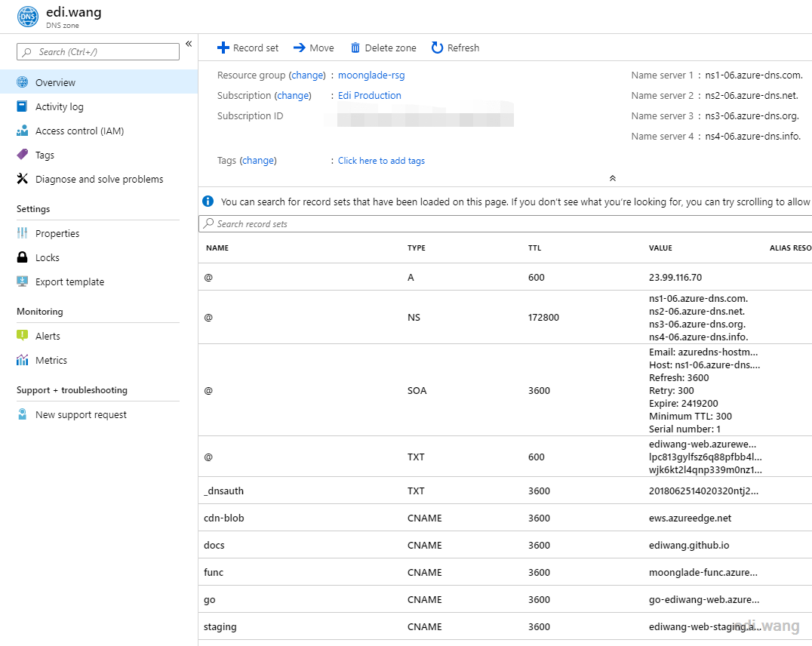Open the Edi Production subscription link
Screen dimensions: 812x646
[x=369, y=95]
